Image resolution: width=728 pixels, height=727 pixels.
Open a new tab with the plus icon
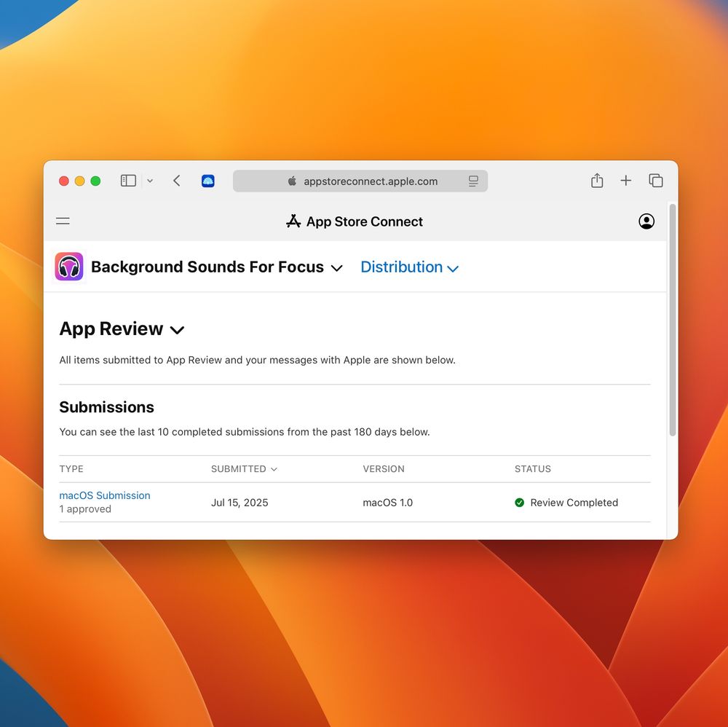point(626,180)
